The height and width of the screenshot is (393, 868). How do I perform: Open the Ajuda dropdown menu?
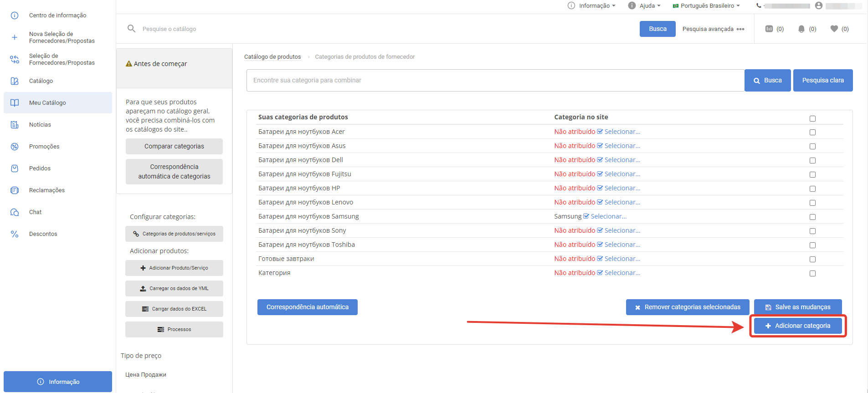(644, 6)
